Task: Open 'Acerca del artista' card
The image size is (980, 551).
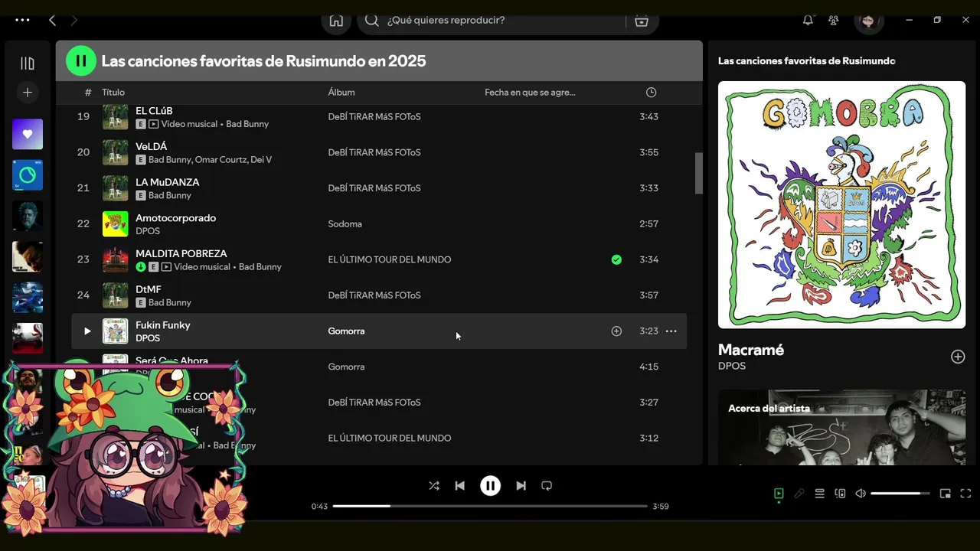Action: pos(841,427)
